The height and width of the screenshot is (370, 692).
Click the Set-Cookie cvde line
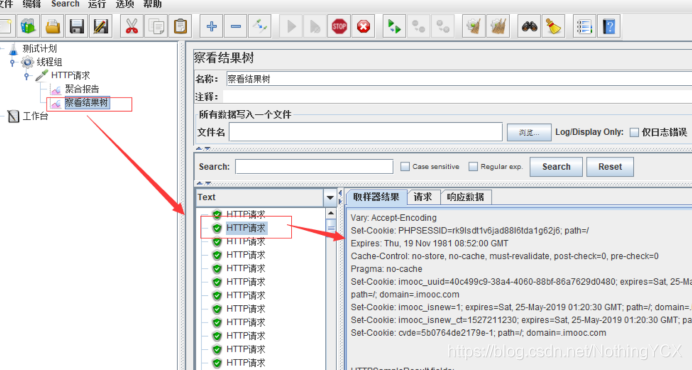(x=478, y=333)
